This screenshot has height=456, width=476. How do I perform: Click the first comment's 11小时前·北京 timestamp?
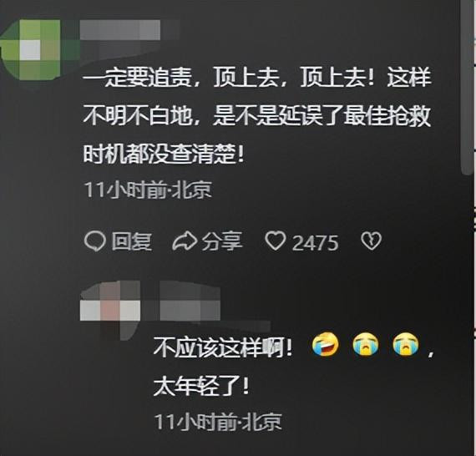[x=148, y=190]
